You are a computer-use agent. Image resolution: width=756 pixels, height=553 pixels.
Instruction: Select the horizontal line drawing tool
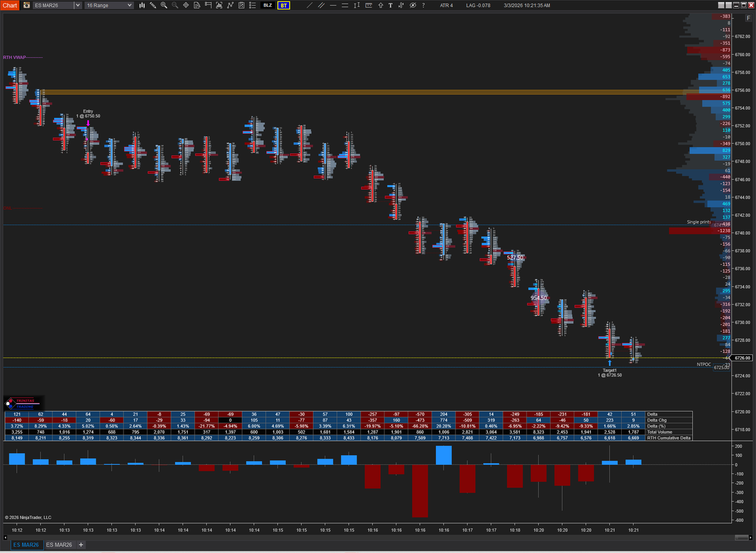[333, 5]
